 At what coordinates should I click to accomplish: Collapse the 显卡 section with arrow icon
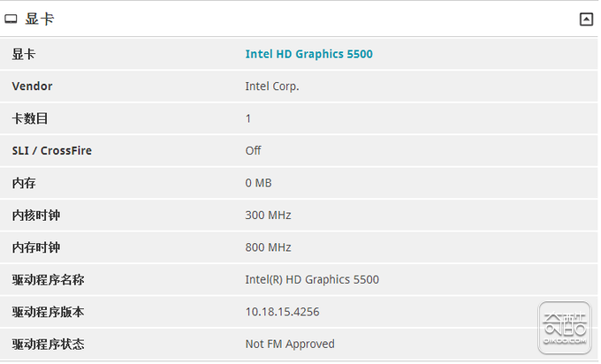pyautogui.click(x=586, y=19)
